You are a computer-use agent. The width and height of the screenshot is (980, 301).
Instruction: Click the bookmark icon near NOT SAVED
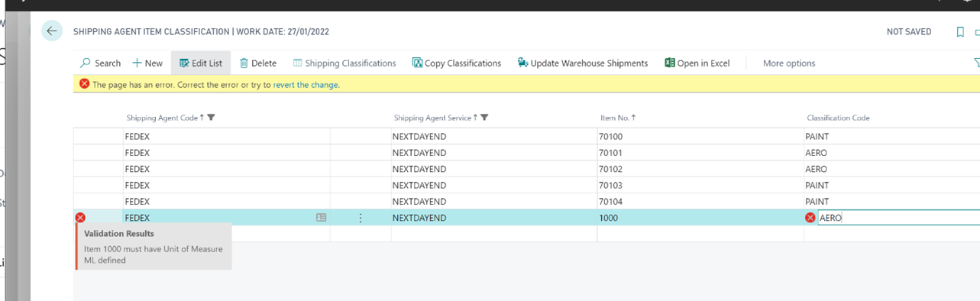pos(960,32)
